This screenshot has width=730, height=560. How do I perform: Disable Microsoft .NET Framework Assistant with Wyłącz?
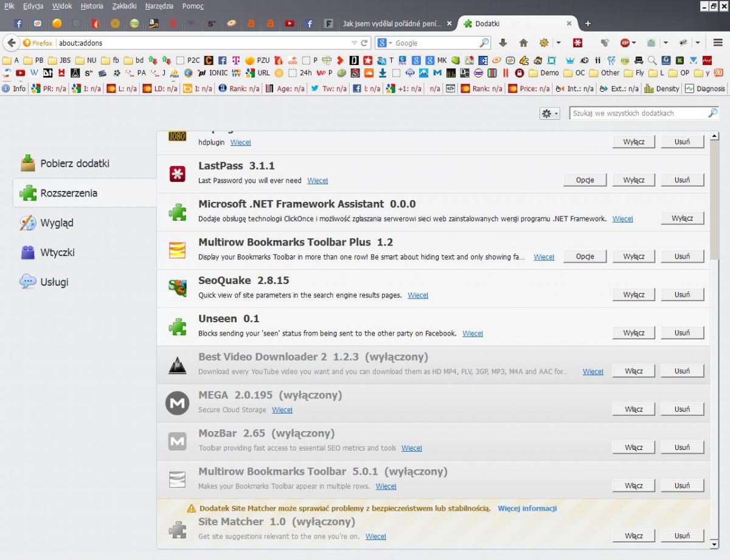[682, 218]
